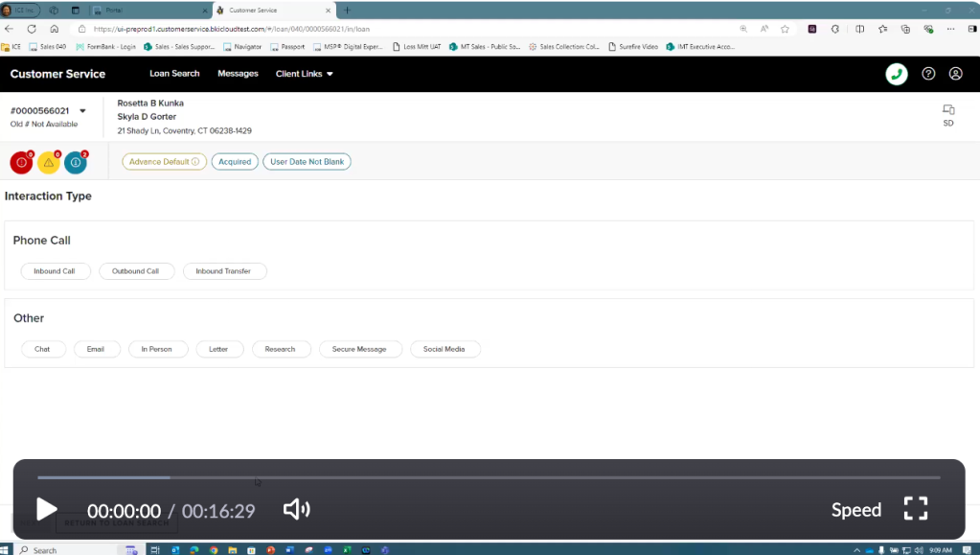Click the red critical alerts badge
Viewport: 980px width, 555px height.
point(21,162)
